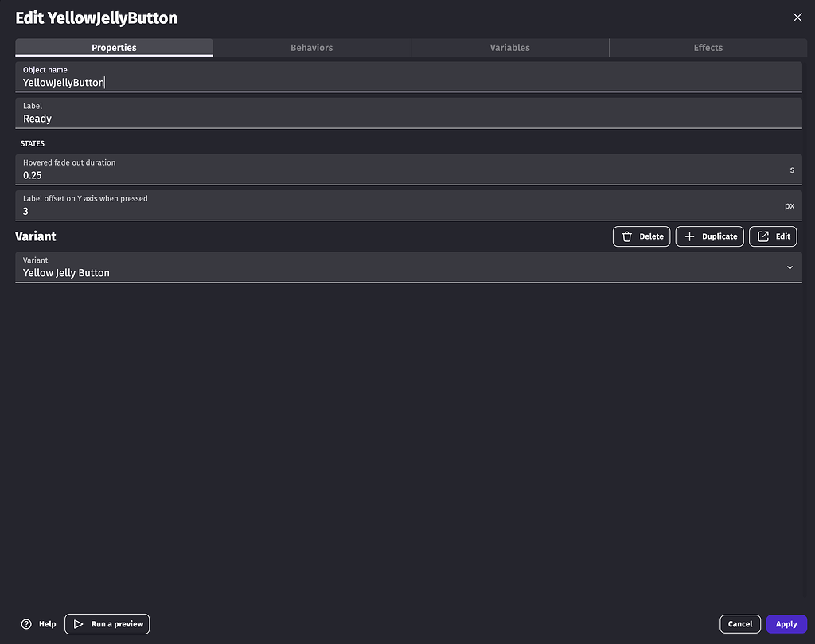The height and width of the screenshot is (644, 815).
Task: Open Help link text
Action: (x=47, y=624)
